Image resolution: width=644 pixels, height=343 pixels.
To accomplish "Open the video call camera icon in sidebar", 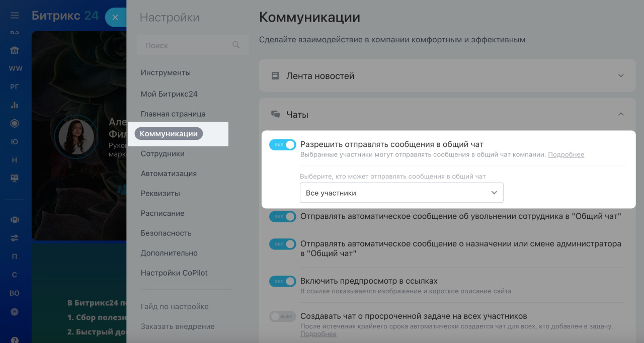I will [15, 219].
